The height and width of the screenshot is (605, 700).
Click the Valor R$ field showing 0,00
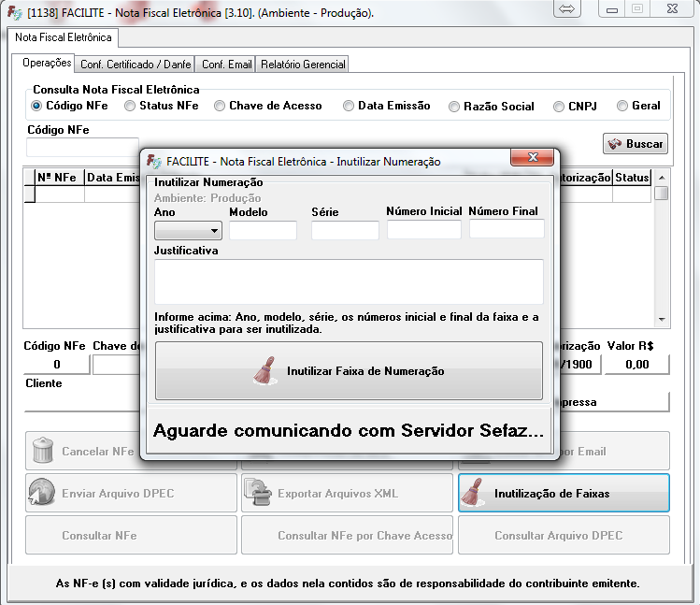click(x=637, y=365)
